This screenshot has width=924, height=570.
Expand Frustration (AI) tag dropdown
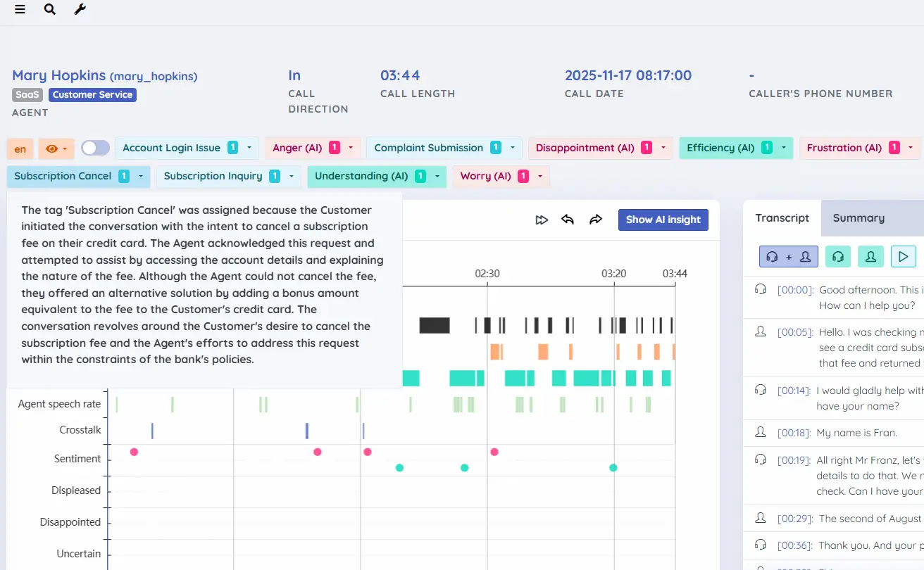911,148
